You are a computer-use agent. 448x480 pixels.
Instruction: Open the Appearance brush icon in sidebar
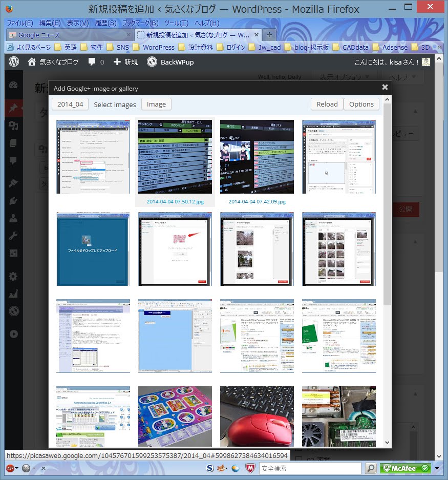tap(13, 183)
